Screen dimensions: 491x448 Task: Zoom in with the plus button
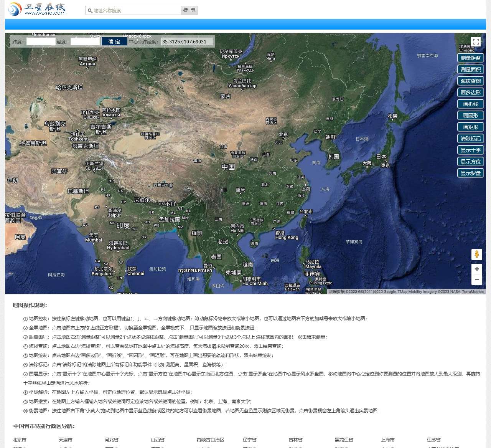(x=476, y=269)
